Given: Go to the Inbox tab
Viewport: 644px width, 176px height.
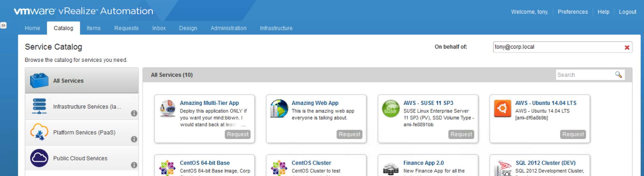Looking at the screenshot, I should coord(159,28).
